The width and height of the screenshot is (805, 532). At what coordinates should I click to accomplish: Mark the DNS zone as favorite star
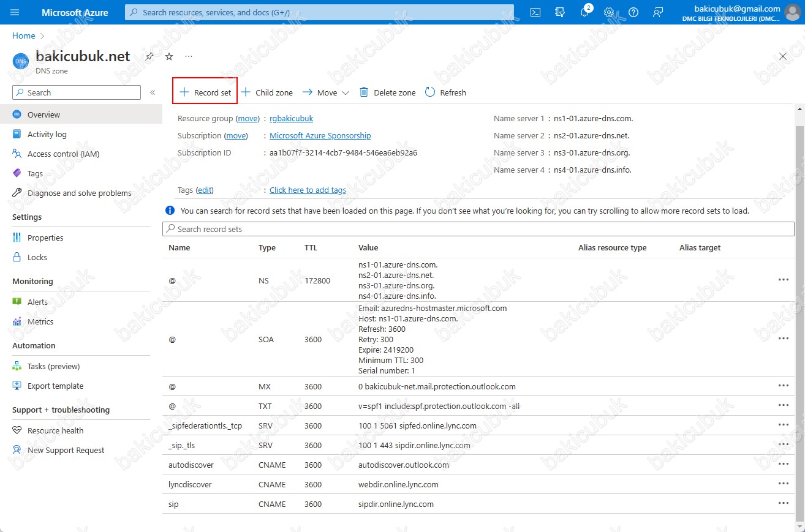point(169,56)
